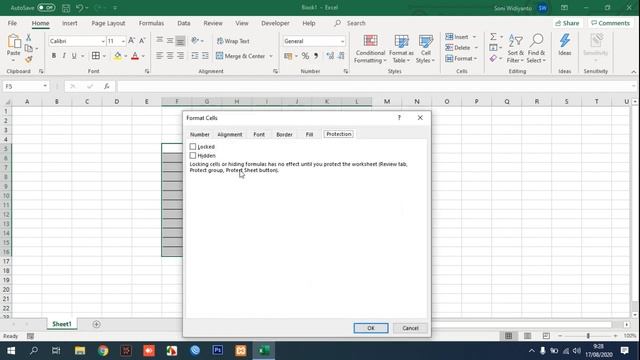Viewport: 640px width, 360px height.
Task: Click the Paste icon in Clipboard group
Action: coord(13,42)
